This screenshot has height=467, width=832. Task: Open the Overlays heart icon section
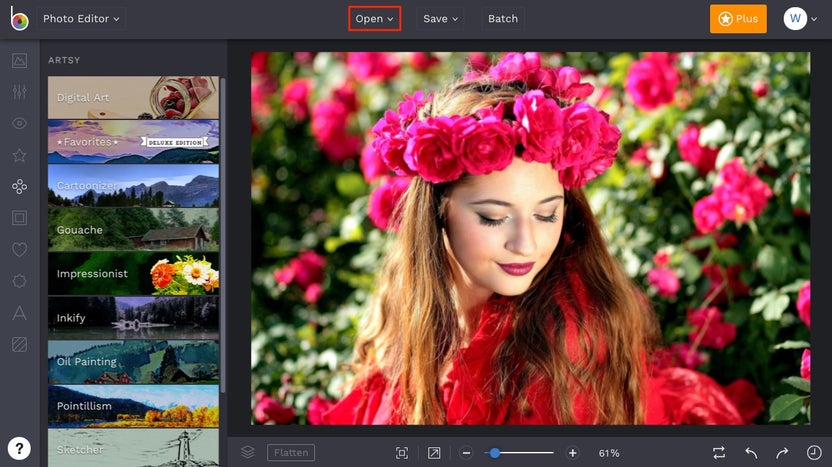[x=19, y=249]
